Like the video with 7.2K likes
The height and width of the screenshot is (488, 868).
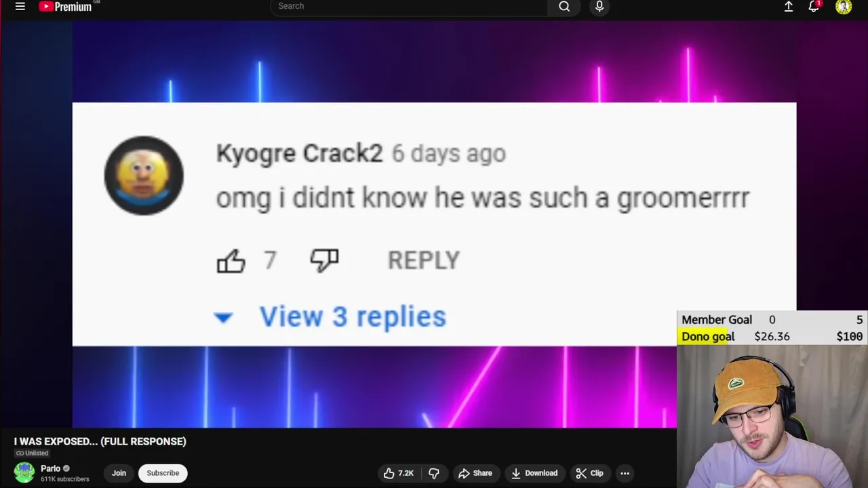399,473
